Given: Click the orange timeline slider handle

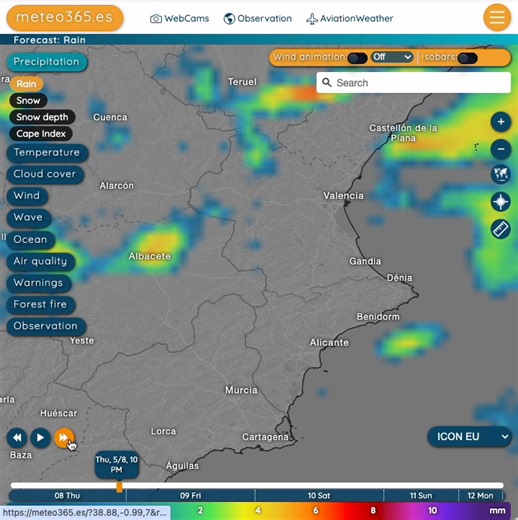Looking at the screenshot, I should coord(119,487).
